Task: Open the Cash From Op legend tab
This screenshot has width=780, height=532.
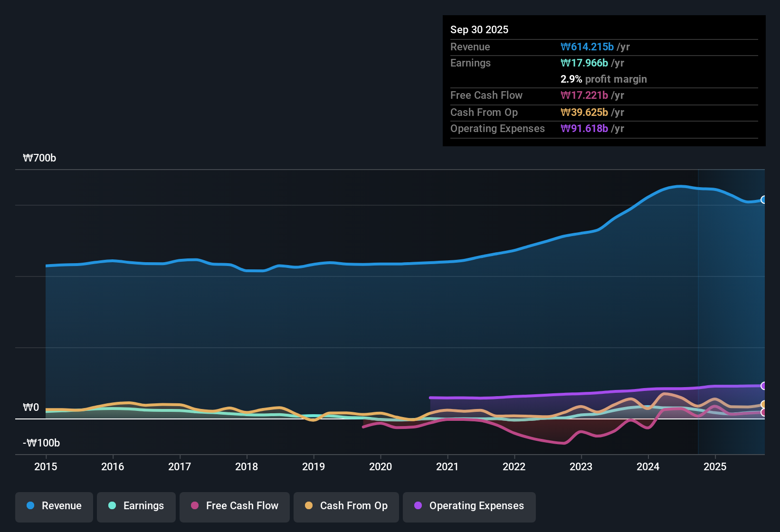Action: (x=346, y=506)
